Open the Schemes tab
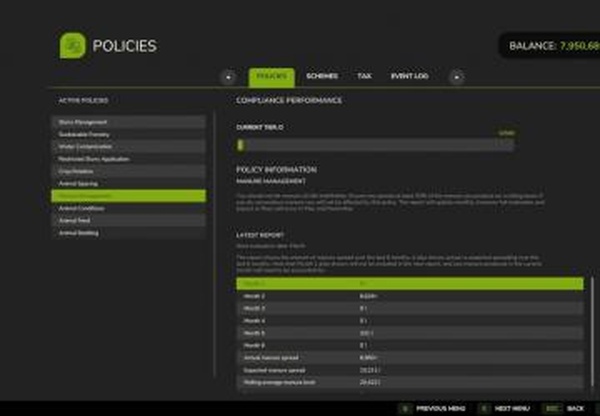600x416 pixels. (x=322, y=76)
